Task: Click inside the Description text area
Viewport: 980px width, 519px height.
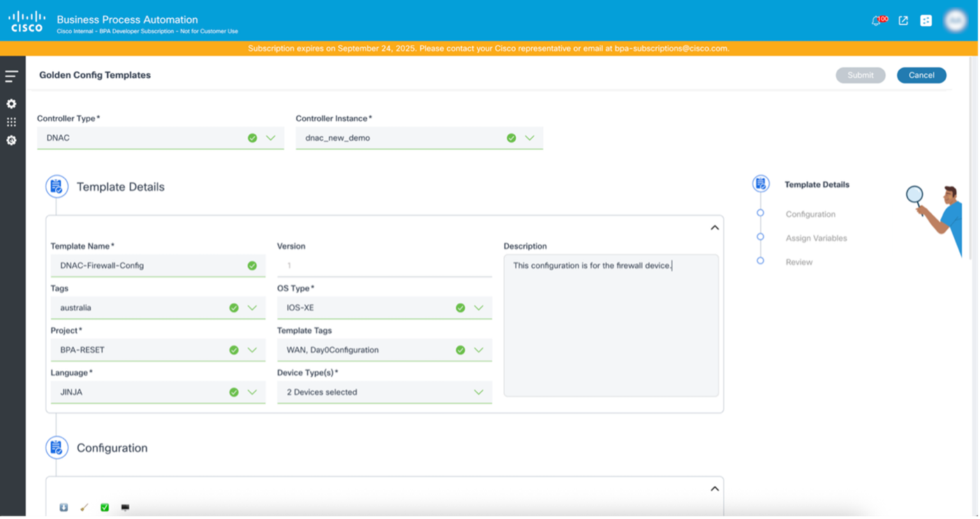Action: tap(611, 326)
